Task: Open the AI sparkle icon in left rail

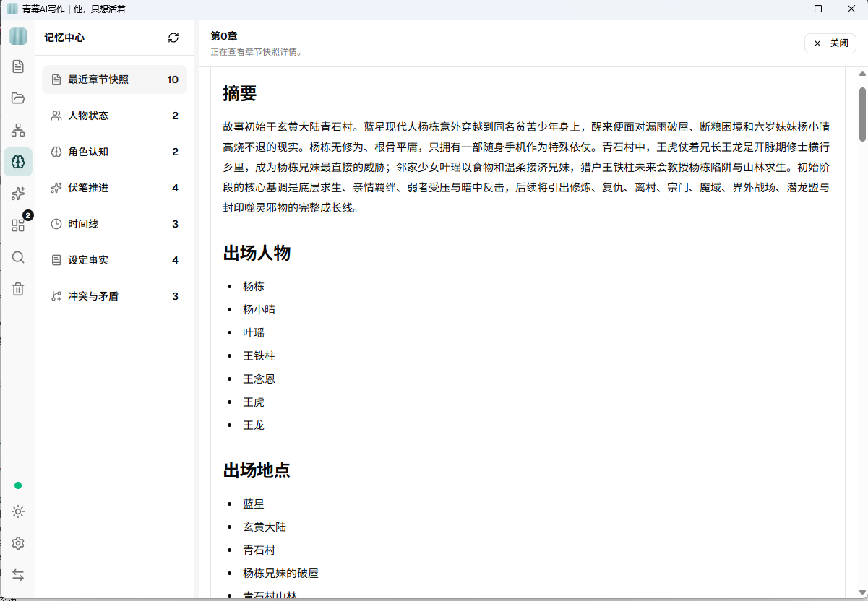Action: tap(18, 194)
